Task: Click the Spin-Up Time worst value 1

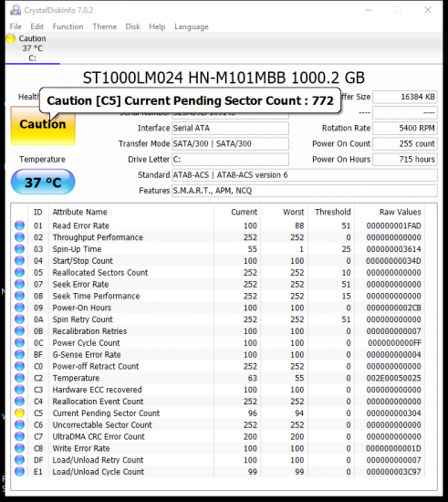Action: [301, 249]
